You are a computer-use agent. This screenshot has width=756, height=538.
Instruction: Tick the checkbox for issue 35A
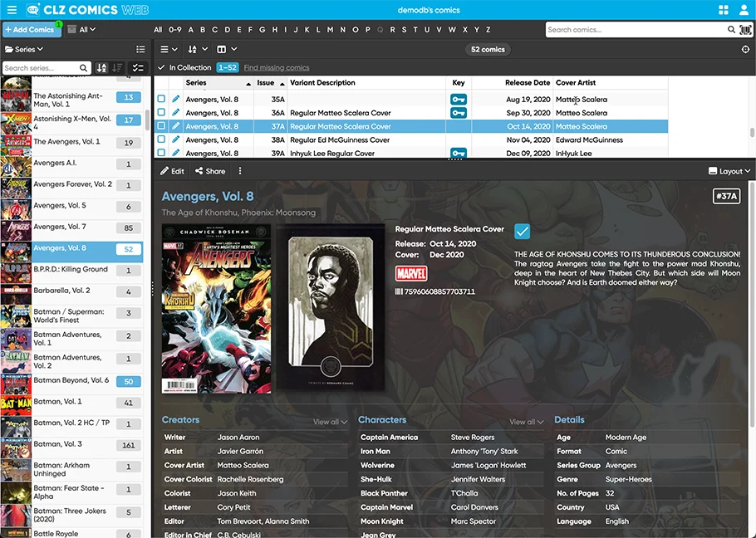point(161,99)
